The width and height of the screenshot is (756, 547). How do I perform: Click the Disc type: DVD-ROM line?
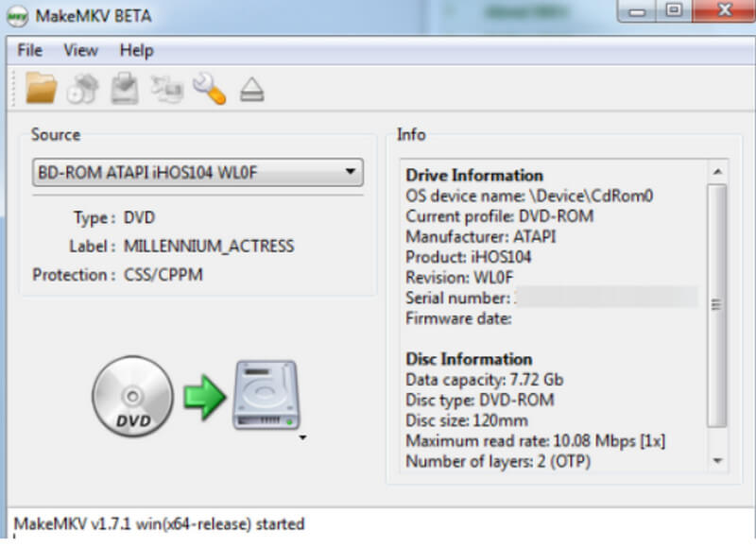[480, 400]
